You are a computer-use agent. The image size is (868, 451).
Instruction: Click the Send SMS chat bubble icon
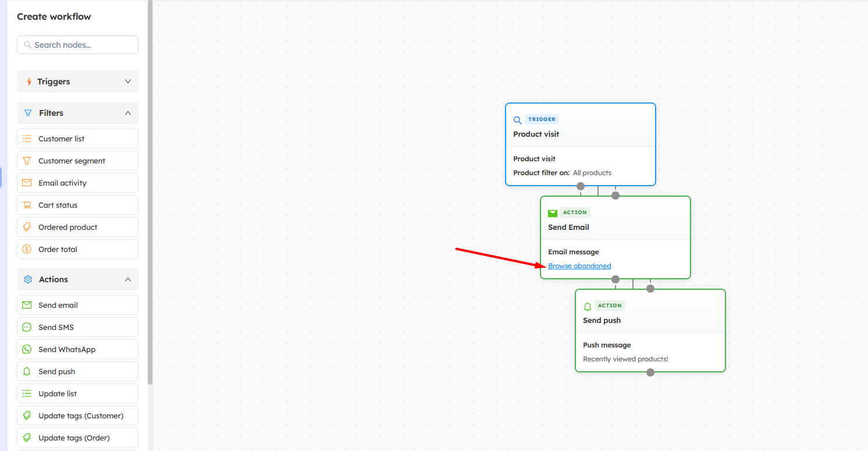[27, 327]
